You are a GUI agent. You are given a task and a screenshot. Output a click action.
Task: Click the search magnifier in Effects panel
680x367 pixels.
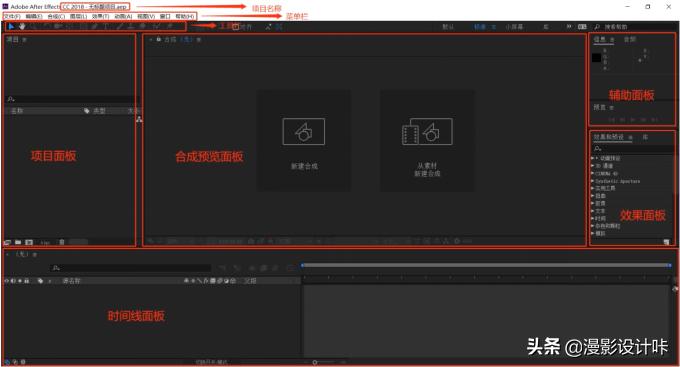click(x=598, y=148)
